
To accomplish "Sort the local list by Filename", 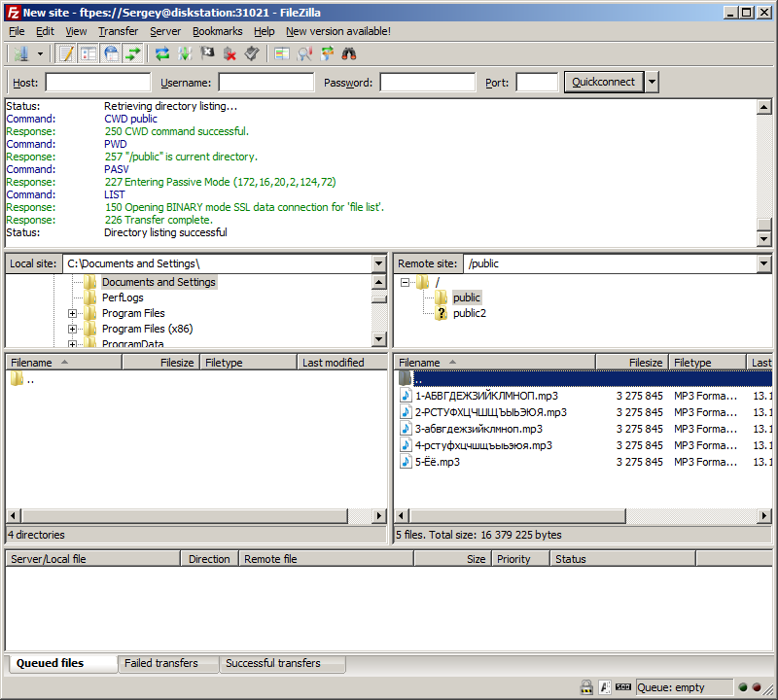I will (63, 363).
